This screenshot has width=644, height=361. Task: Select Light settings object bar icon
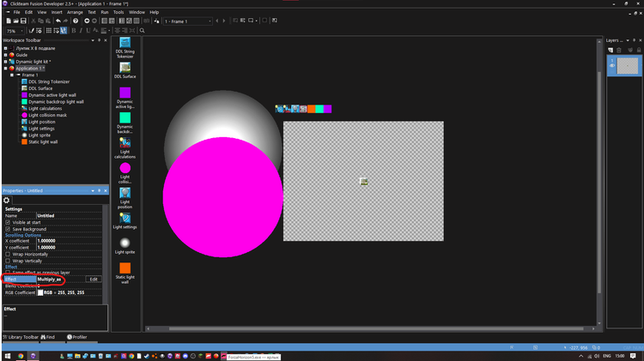125,220
